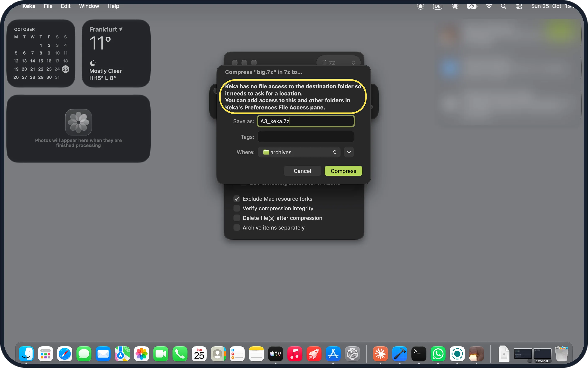Click the Wi-Fi status icon
The image size is (588, 368).
pyautogui.click(x=489, y=6)
